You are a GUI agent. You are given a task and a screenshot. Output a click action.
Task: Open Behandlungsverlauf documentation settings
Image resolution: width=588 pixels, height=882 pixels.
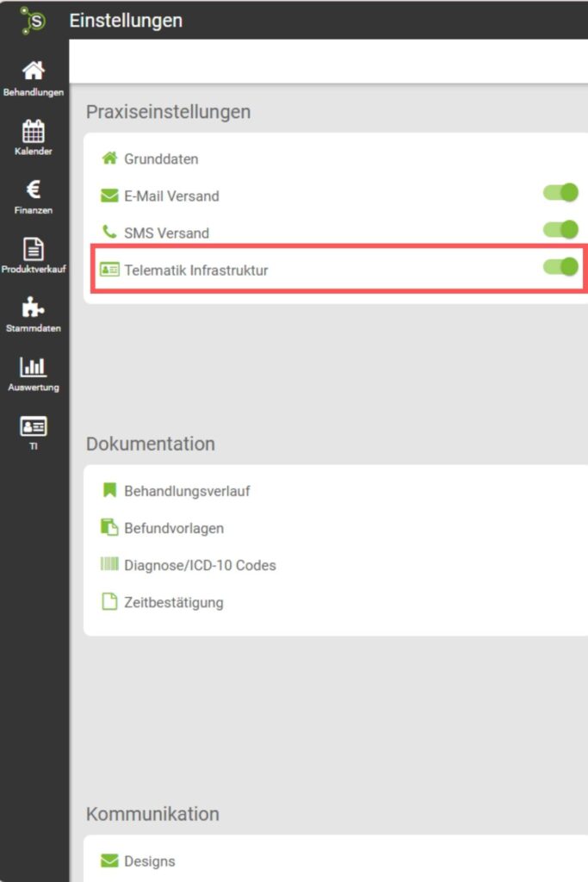click(187, 491)
